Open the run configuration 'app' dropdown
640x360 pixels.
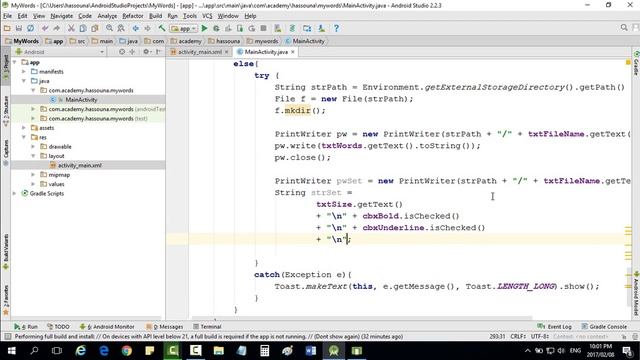click(184, 28)
